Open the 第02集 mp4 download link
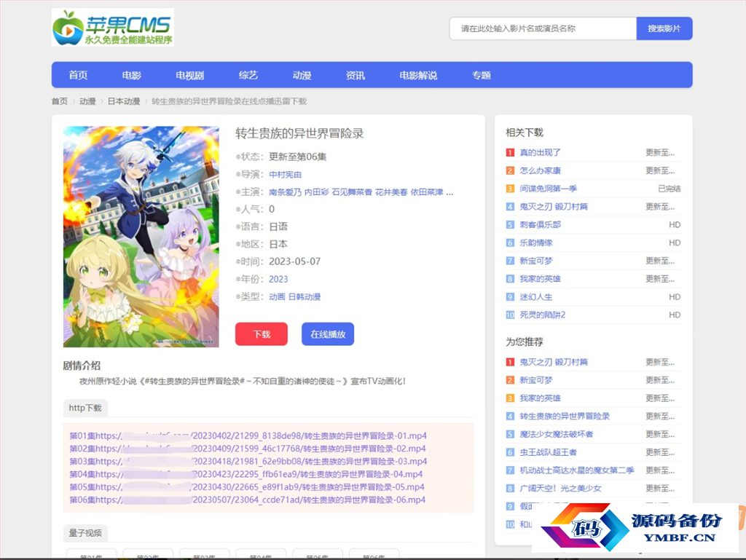The width and height of the screenshot is (746, 560). point(248,449)
